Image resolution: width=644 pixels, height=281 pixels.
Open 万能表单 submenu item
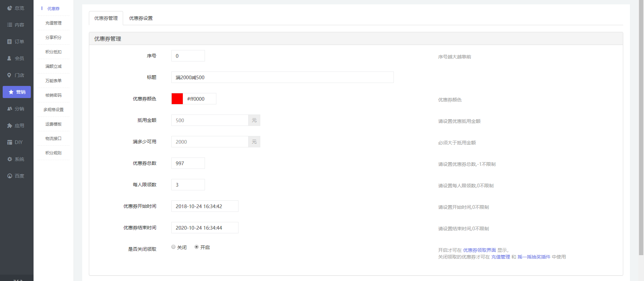53,81
